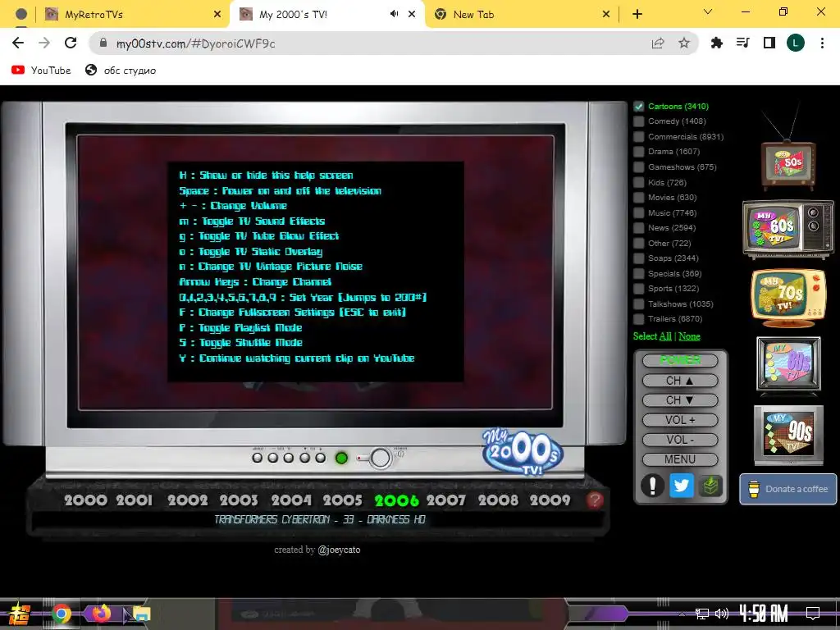Enable the Comedy category checkbox
Screen dimensions: 840x630
638,121
